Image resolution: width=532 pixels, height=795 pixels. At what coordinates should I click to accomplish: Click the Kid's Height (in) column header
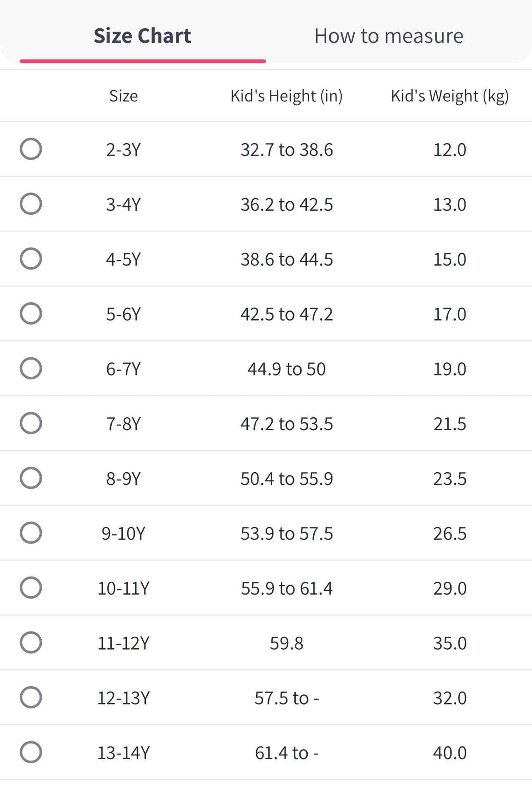click(286, 96)
